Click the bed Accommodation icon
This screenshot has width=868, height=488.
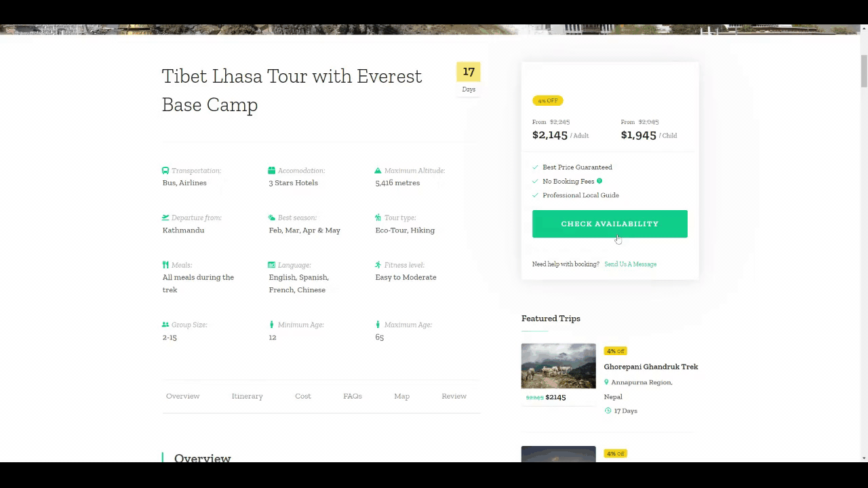(x=272, y=171)
